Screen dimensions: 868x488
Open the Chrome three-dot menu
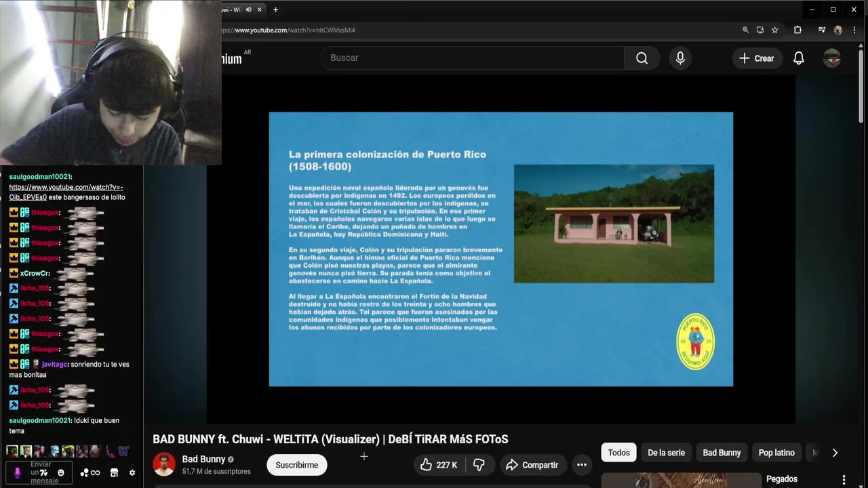pos(854,30)
